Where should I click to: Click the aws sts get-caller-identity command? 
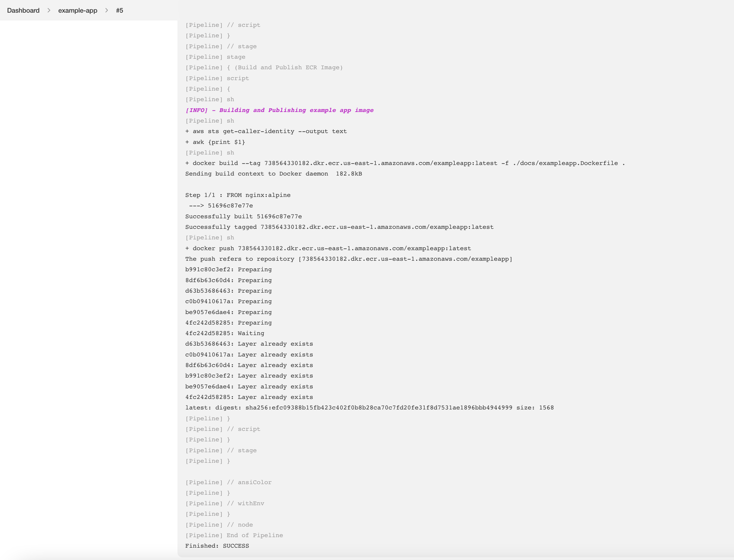point(266,131)
